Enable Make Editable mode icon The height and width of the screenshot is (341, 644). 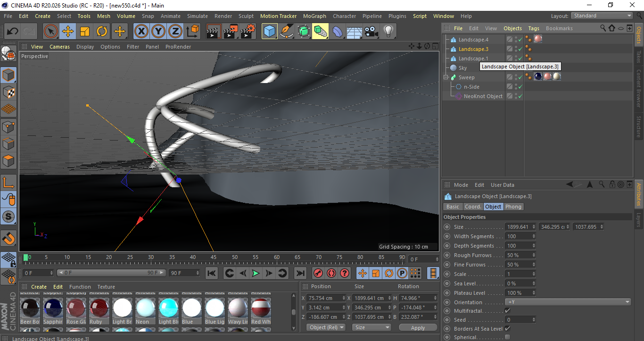(8, 54)
